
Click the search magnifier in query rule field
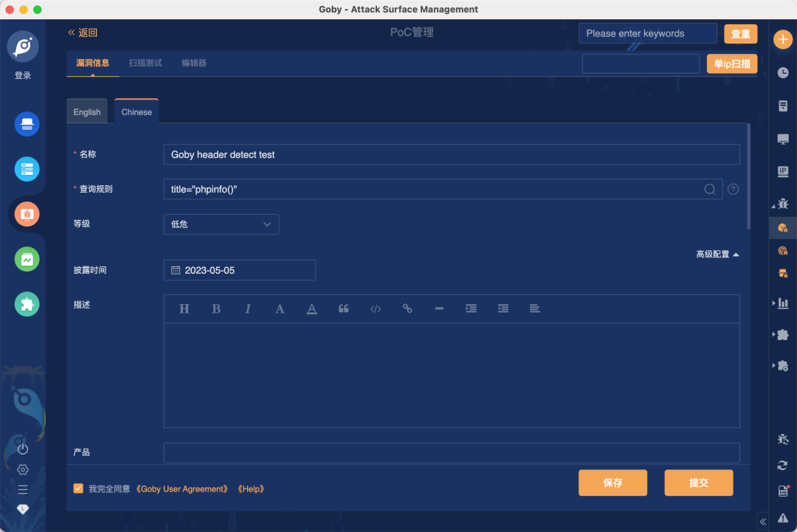click(x=710, y=189)
